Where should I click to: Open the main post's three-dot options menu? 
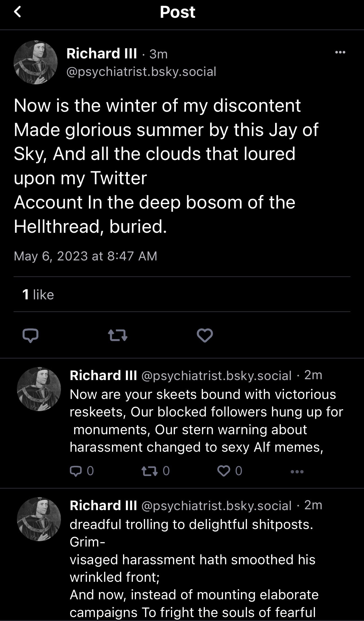click(x=340, y=52)
